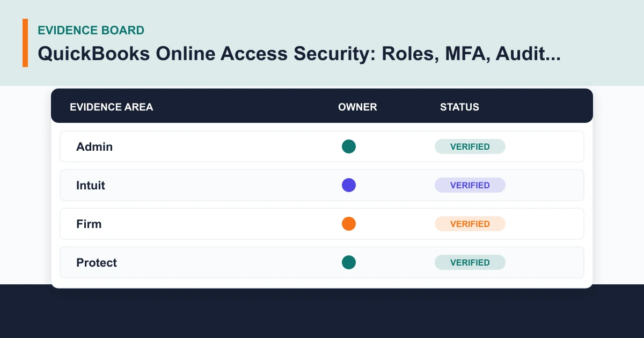
Task: Select the VERIFIED badge in Firm row
Action: 470,224
